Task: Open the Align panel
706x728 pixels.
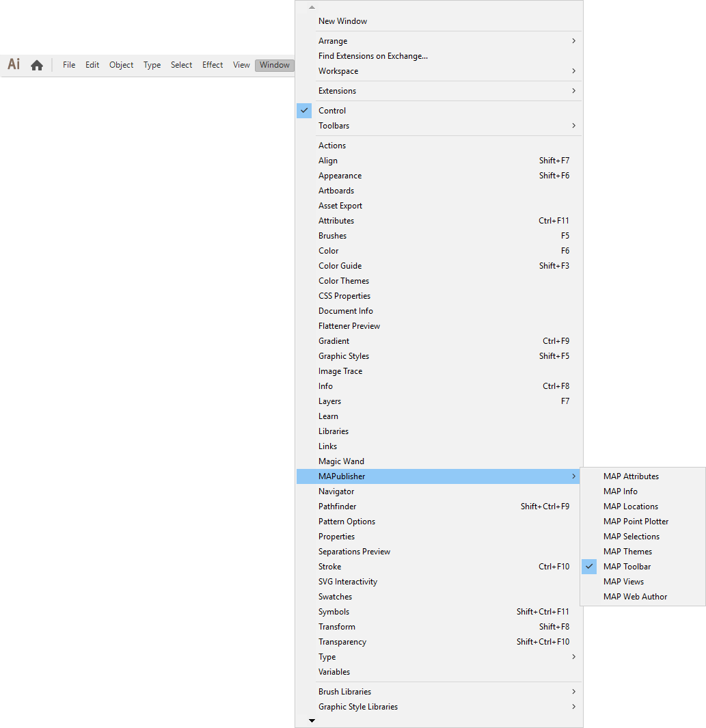Action: [x=439, y=160]
